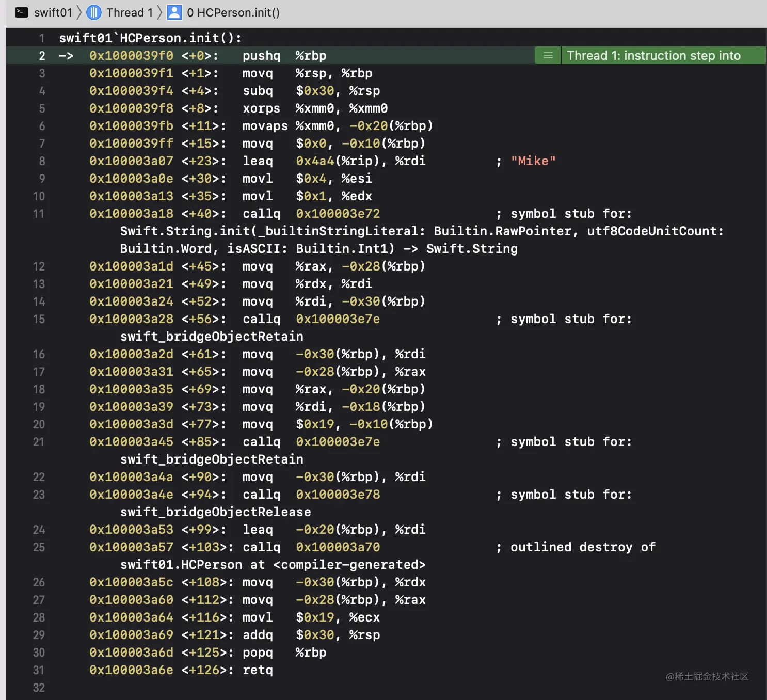
Task: Click the address 0x100003a07
Action: (131, 161)
